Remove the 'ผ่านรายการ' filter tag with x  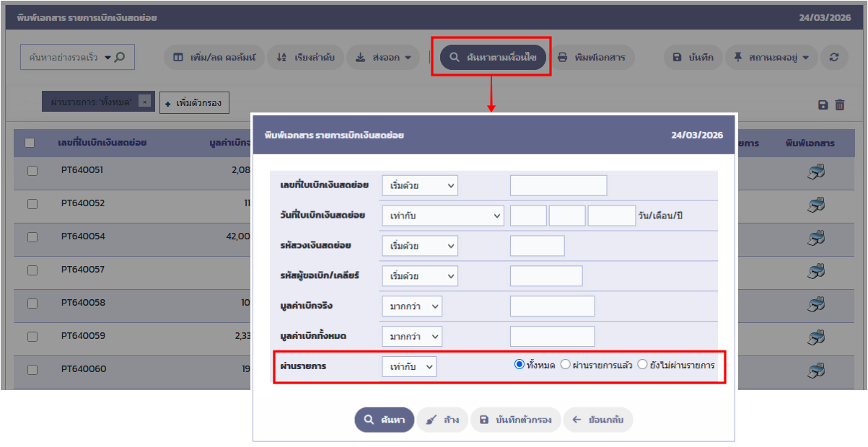(144, 102)
